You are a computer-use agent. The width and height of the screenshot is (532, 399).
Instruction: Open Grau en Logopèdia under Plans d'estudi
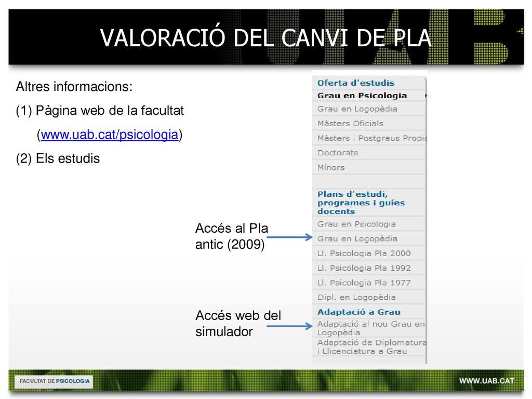357,238
